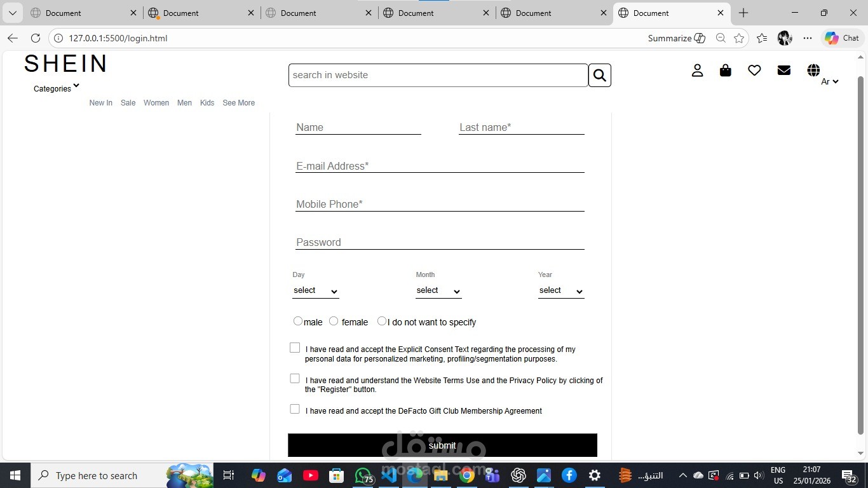Click the Last name input field
This screenshot has height=488, width=868.
coord(521,127)
